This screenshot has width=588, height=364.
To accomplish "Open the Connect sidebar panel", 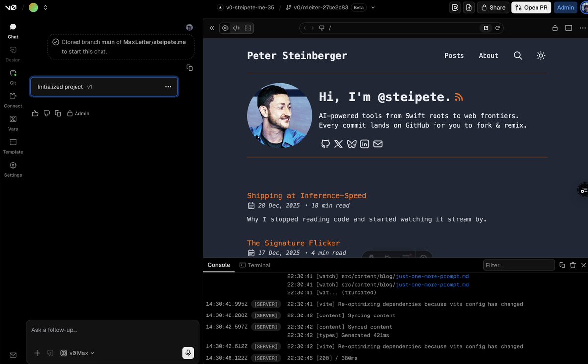I will click(x=13, y=100).
